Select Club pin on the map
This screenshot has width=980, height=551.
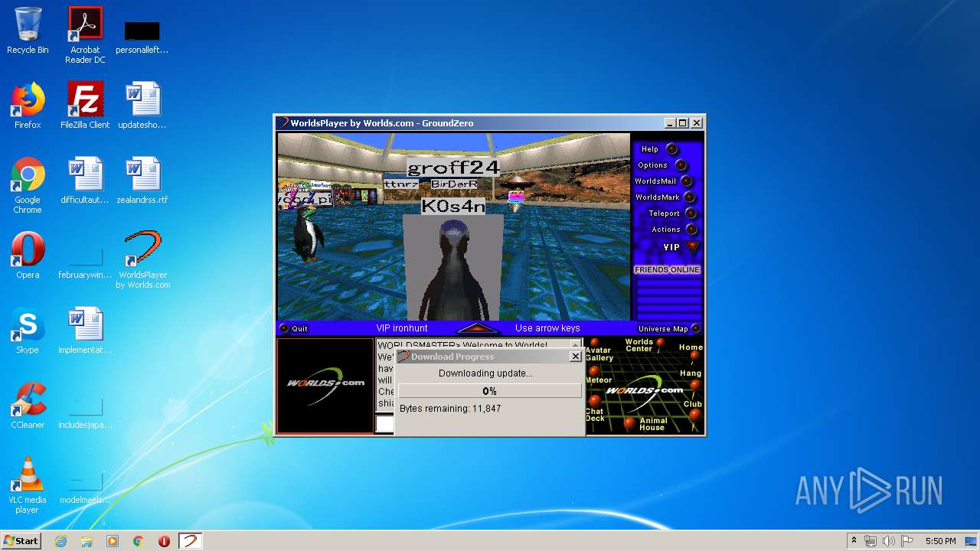(x=694, y=414)
